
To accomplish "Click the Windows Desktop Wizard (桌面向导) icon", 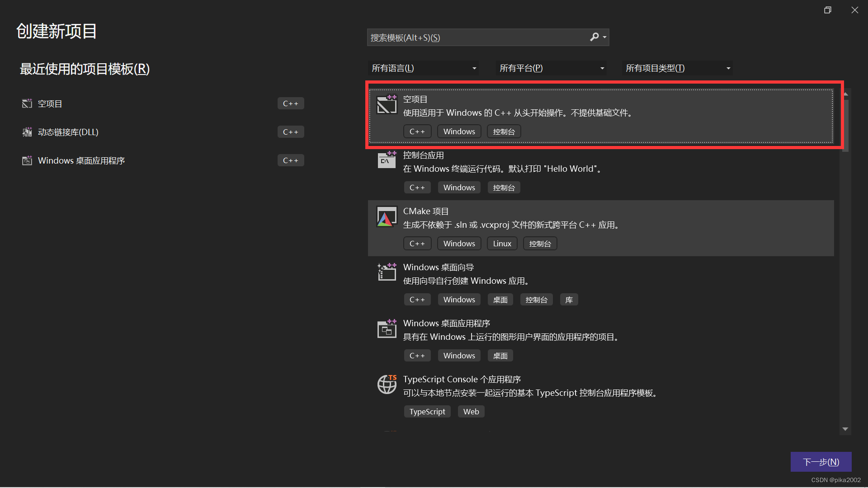I will 387,272.
